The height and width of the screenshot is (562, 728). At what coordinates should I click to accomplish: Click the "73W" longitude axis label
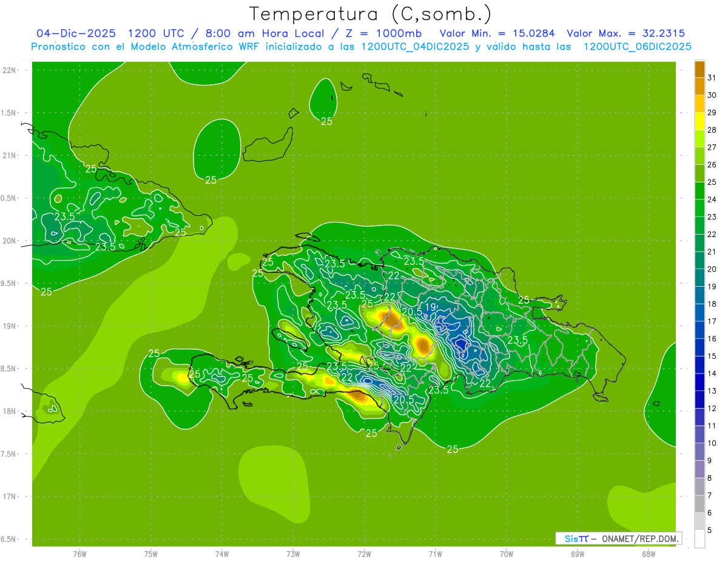click(x=293, y=554)
